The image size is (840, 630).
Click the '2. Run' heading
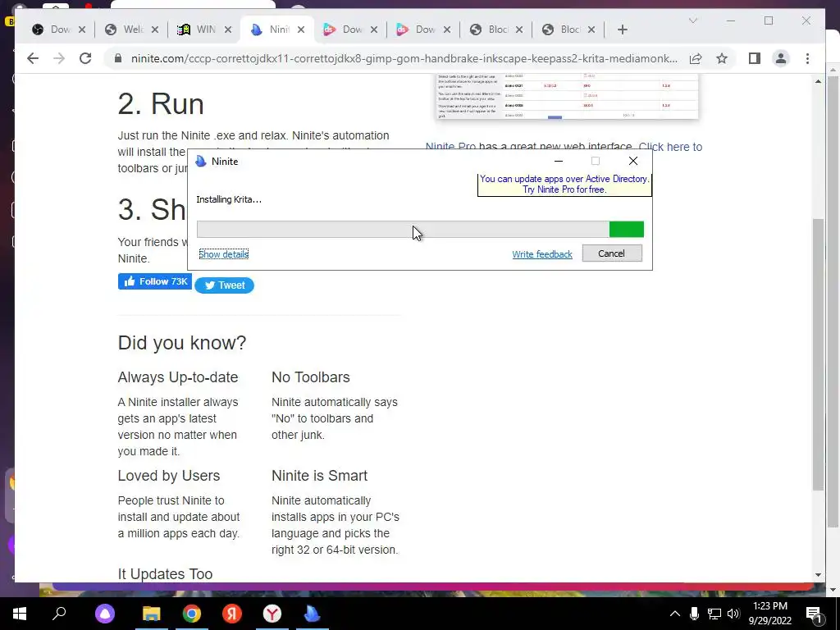(161, 104)
